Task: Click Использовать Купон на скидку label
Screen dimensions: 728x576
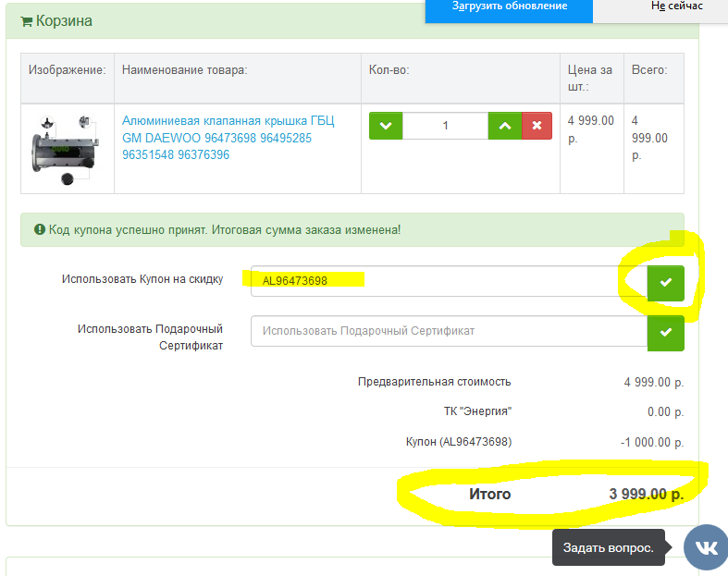Action: pos(142,279)
